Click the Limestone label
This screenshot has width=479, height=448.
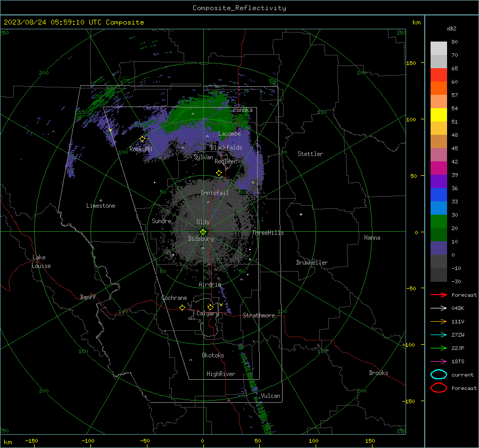tap(101, 206)
